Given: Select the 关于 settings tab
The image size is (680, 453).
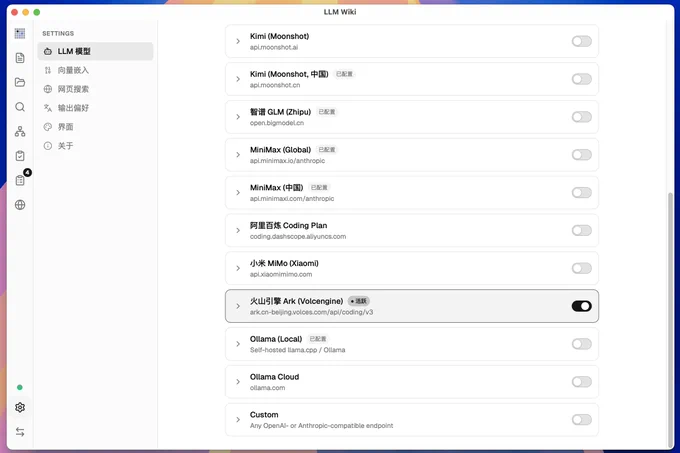Looking at the screenshot, I should coord(95,146).
